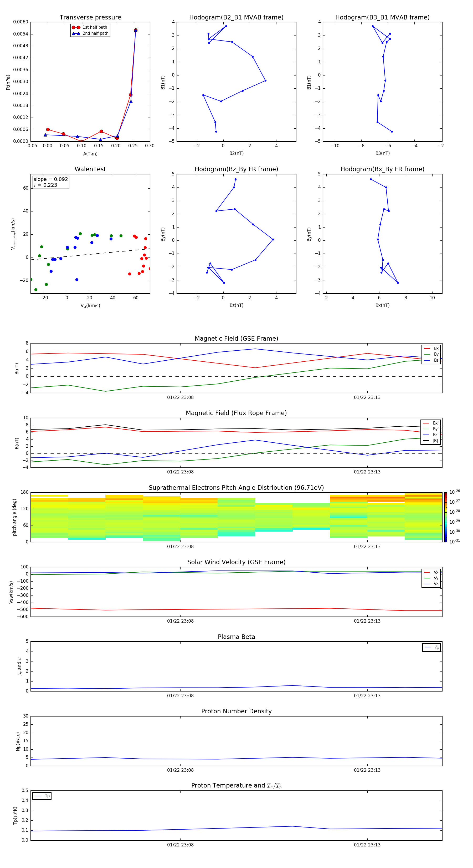
Task: Select the Vz legend entry
Action: pos(431,584)
